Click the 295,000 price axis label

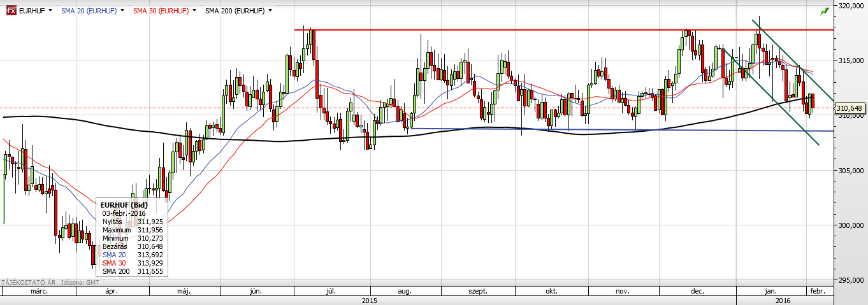pyautogui.click(x=851, y=280)
